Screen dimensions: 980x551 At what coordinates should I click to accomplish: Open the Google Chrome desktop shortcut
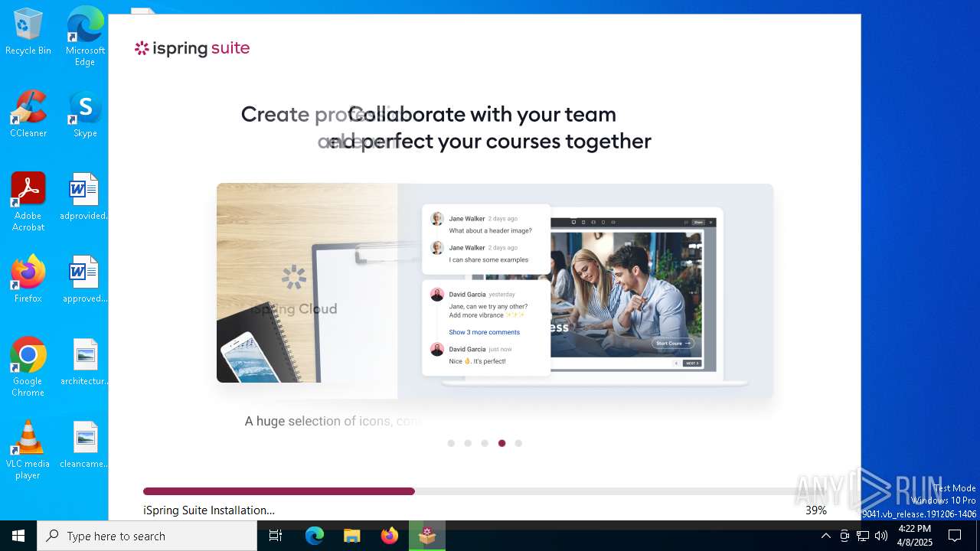click(x=28, y=367)
